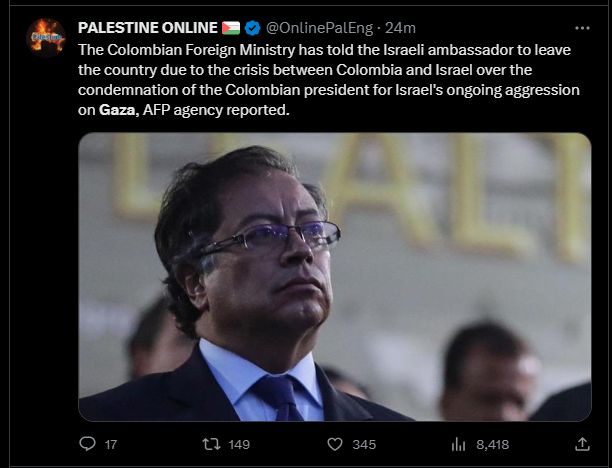
Task: Share the tweet via the upload arrow icon
Action: [x=582, y=443]
